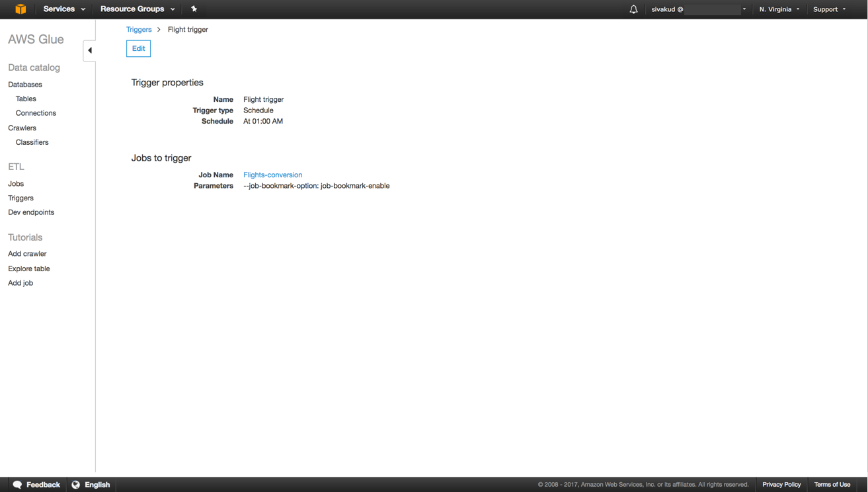This screenshot has width=868, height=492.
Task: Click the AWS cube logo icon
Action: (x=20, y=9)
